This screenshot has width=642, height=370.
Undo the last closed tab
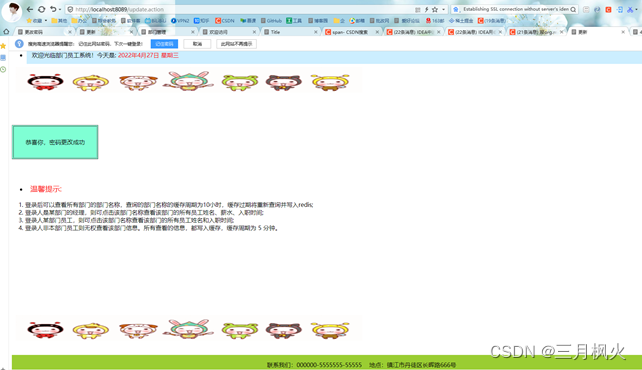53,9
